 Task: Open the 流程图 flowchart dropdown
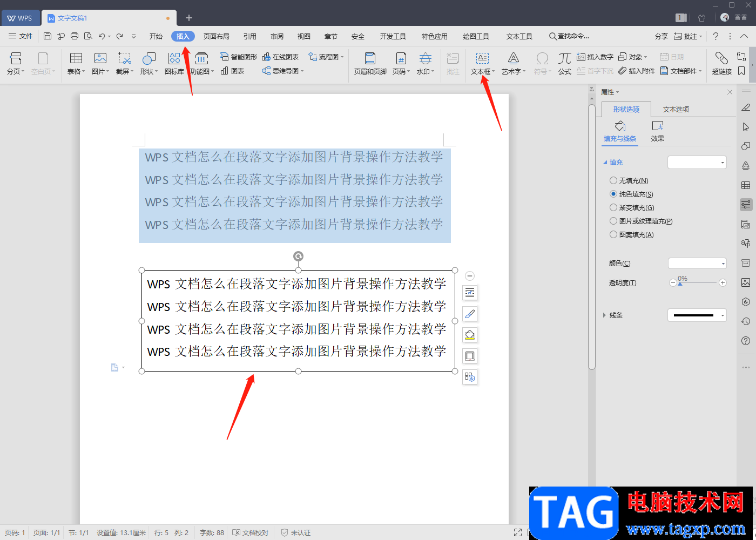pyautogui.click(x=326, y=57)
